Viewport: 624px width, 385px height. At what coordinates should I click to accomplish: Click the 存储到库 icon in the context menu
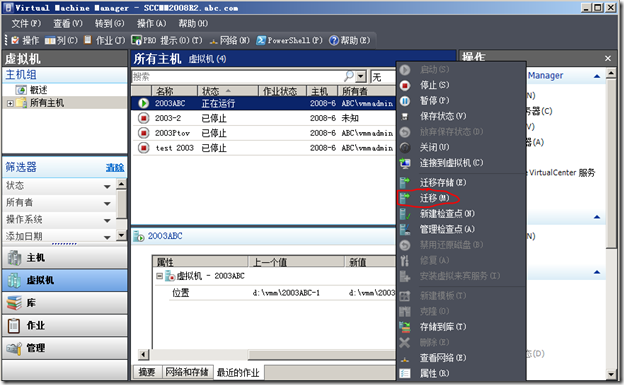(405, 327)
